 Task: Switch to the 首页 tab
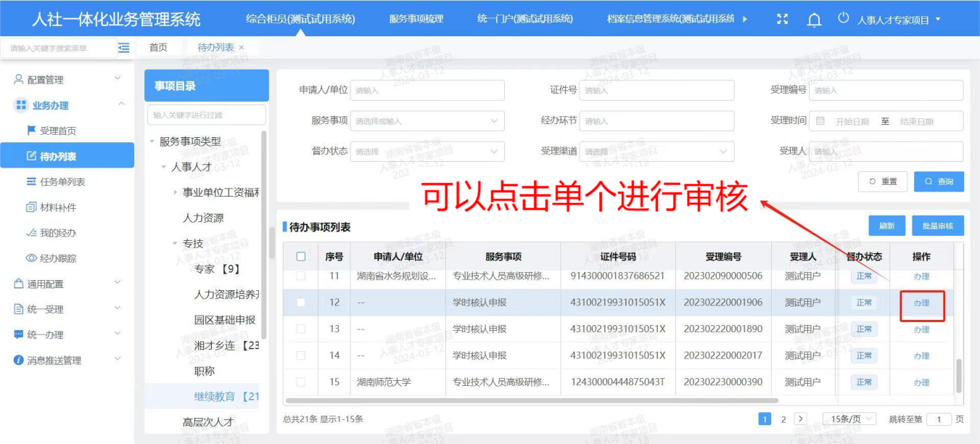[x=158, y=48]
